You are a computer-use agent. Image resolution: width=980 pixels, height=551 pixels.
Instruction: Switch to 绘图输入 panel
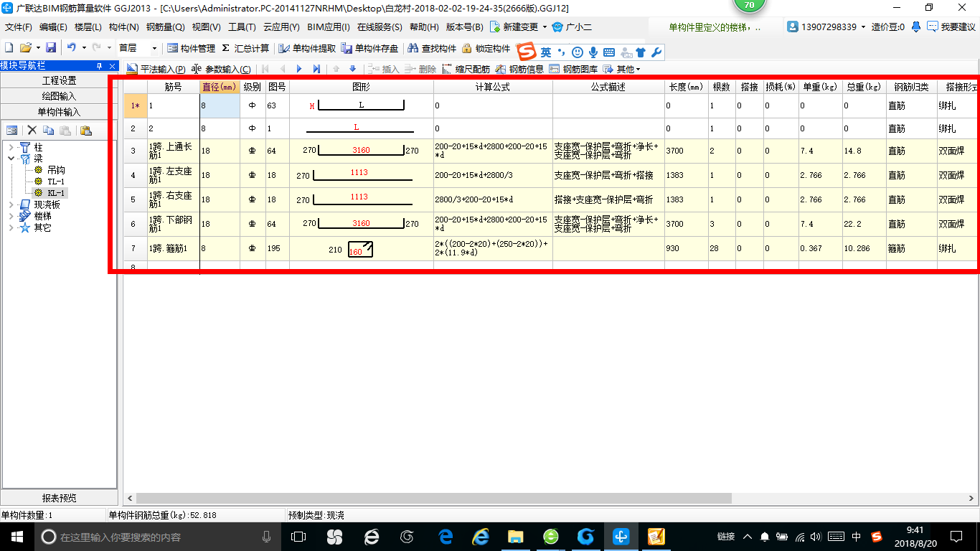click(59, 96)
